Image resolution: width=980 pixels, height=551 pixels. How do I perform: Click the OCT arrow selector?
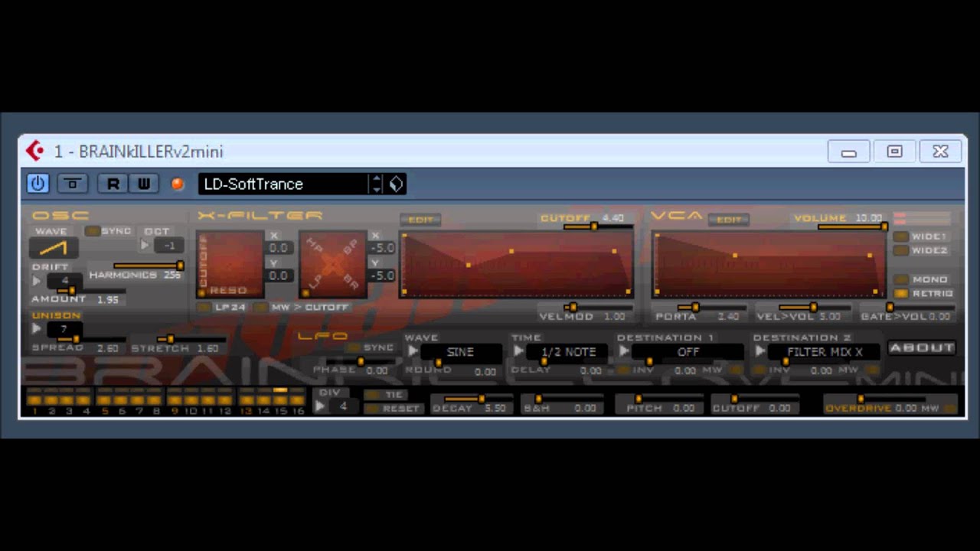click(145, 246)
